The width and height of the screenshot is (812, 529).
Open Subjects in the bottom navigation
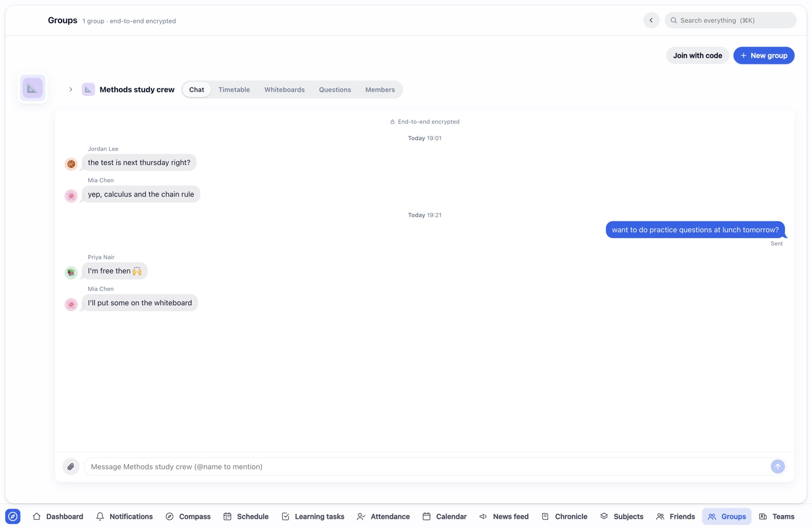coord(622,516)
